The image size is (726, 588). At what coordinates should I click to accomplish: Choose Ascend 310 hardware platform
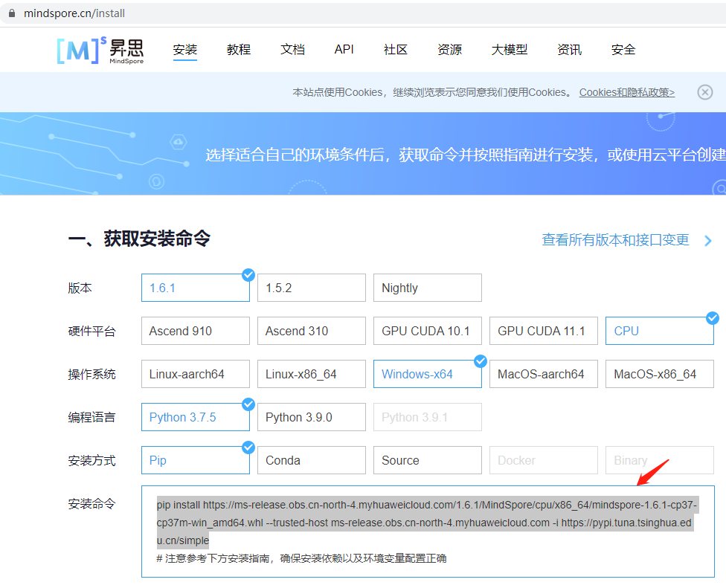pyautogui.click(x=312, y=331)
